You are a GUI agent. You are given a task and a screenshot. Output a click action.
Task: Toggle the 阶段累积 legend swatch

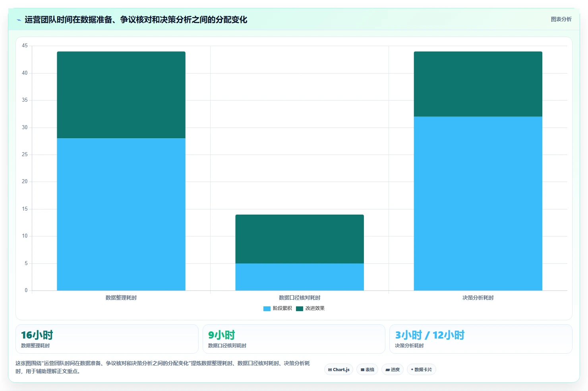[x=267, y=308]
